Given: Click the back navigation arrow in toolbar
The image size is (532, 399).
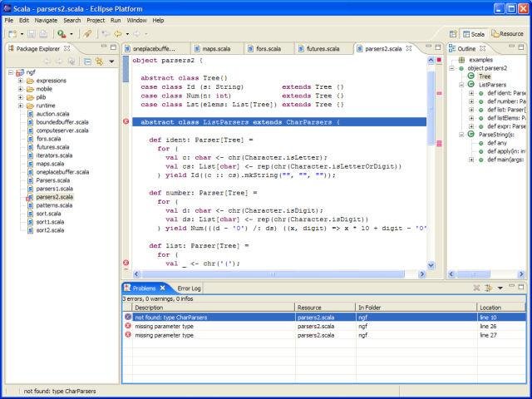Looking at the screenshot, I should coord(117,34).
